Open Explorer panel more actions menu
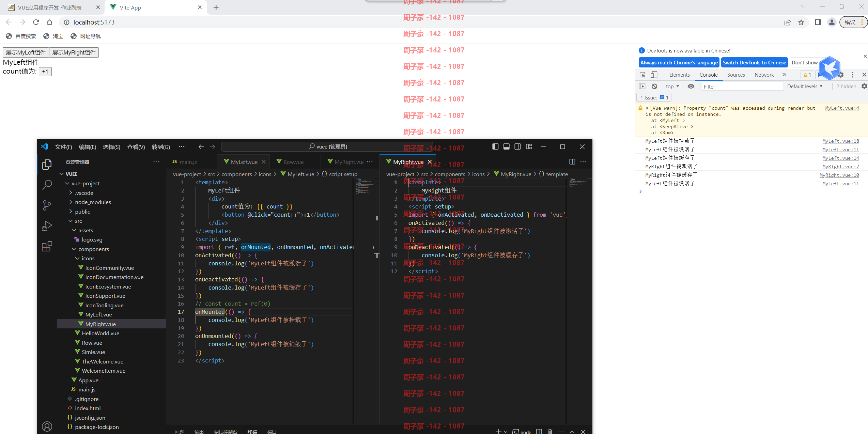 (x=156, y=162)
